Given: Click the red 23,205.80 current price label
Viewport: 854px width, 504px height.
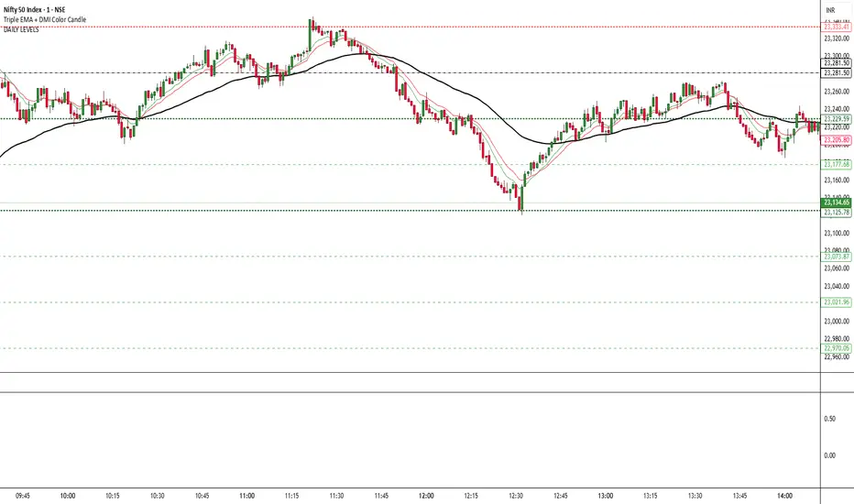Looking at the screenshot, I should (836, 140).
